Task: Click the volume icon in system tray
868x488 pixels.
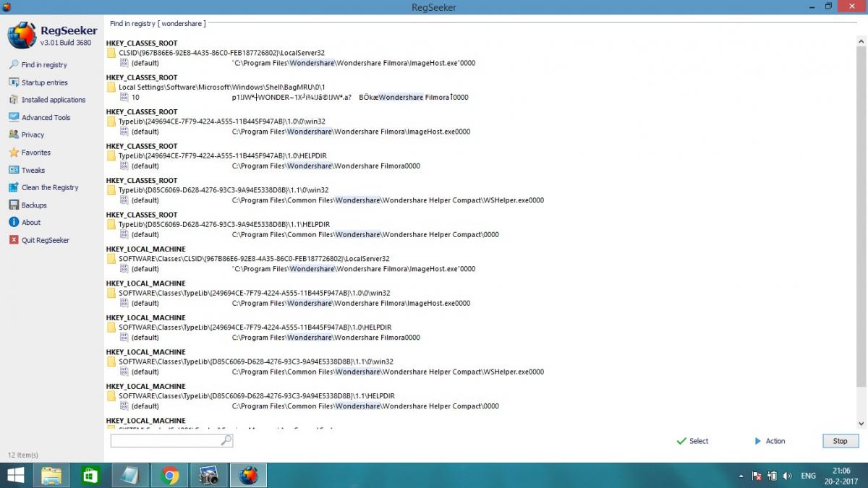Action: 786,476
